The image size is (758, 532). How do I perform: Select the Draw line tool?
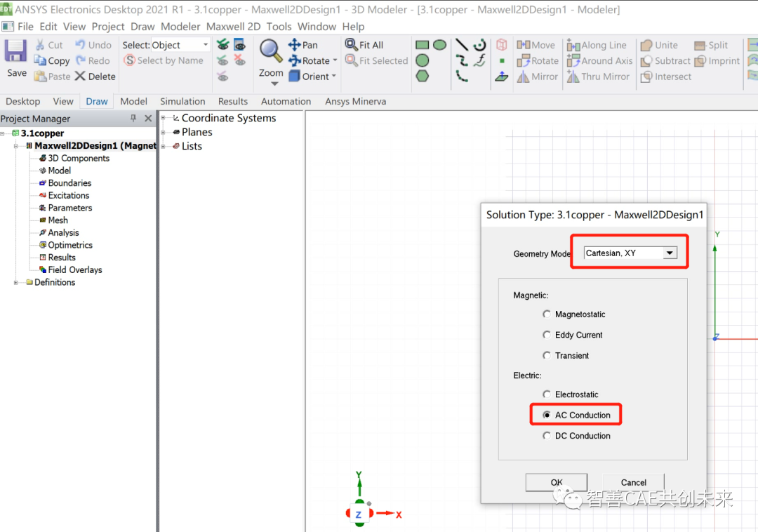(x=462, y=45)
